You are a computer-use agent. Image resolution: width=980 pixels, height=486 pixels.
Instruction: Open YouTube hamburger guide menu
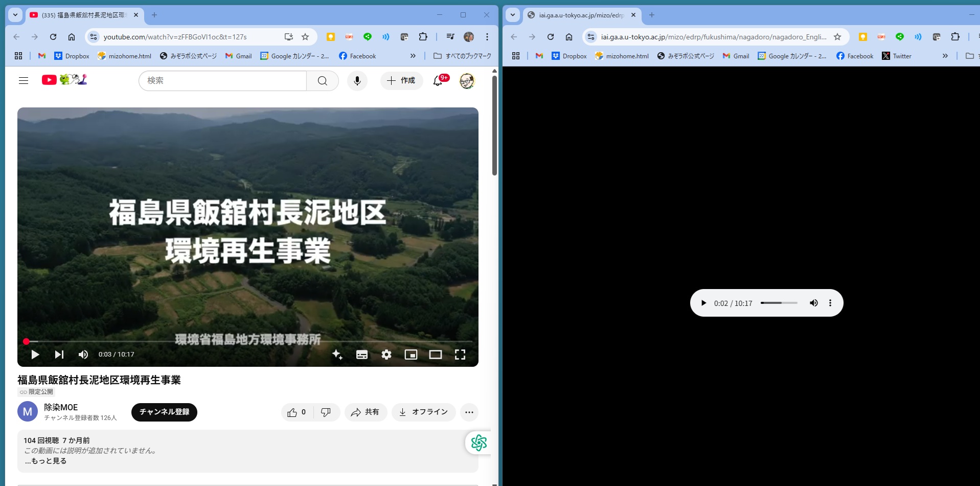[24, 80]
